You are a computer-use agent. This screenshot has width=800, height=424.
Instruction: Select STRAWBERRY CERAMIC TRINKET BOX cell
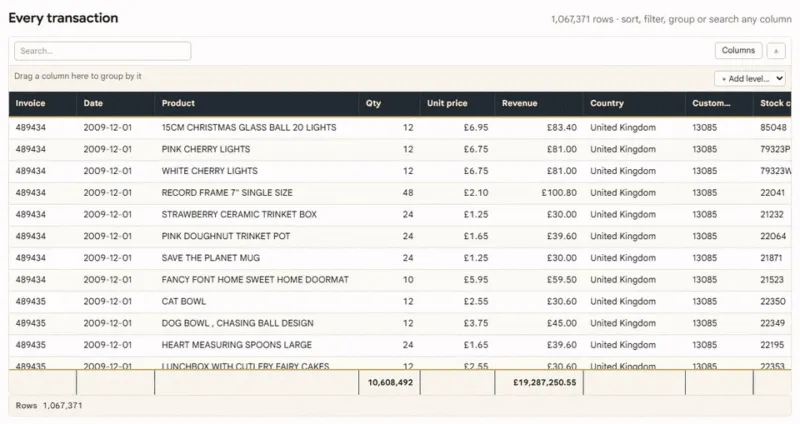[x=257, y=215]
